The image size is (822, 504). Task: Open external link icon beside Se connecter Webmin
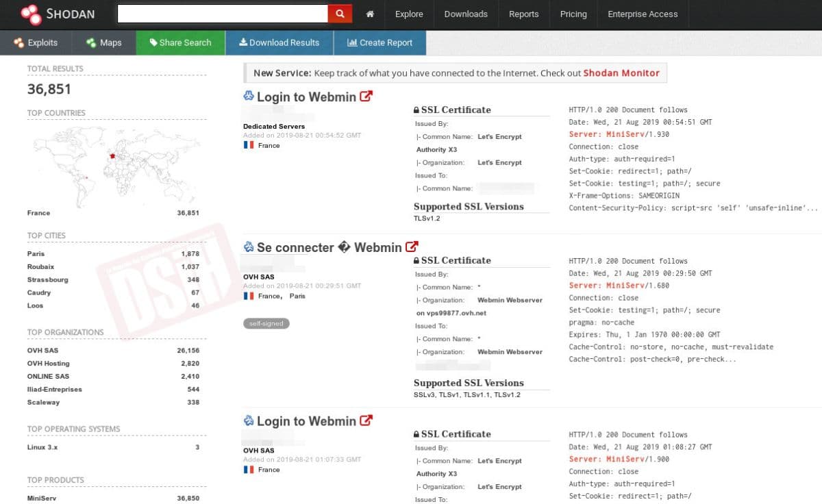412,247
